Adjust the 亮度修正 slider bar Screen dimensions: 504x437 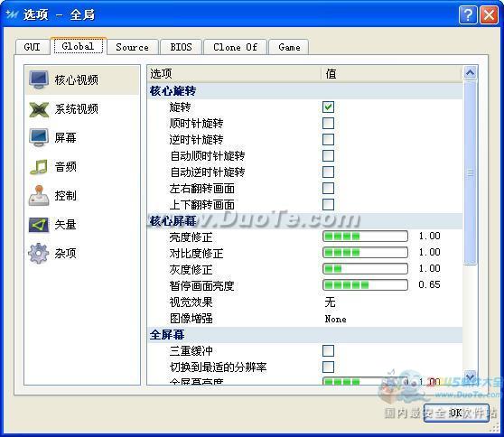click(365, 237)
